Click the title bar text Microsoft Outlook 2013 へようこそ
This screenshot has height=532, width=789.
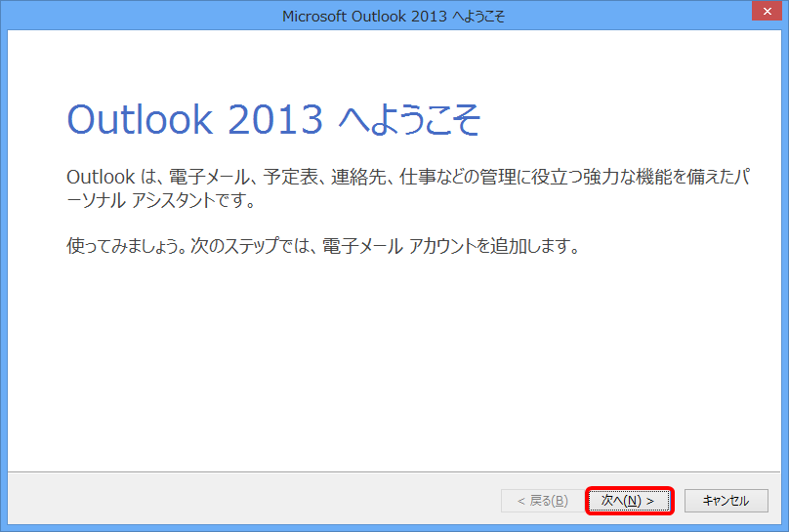pos(394,16)
